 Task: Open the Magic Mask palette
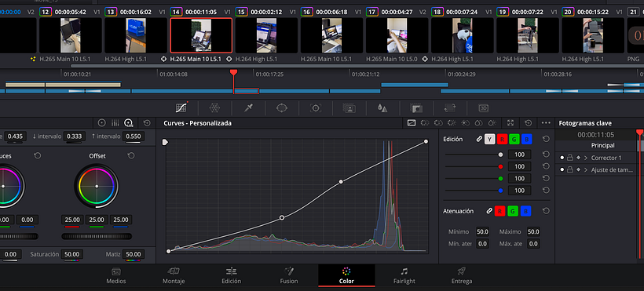[x=349, y=108]
